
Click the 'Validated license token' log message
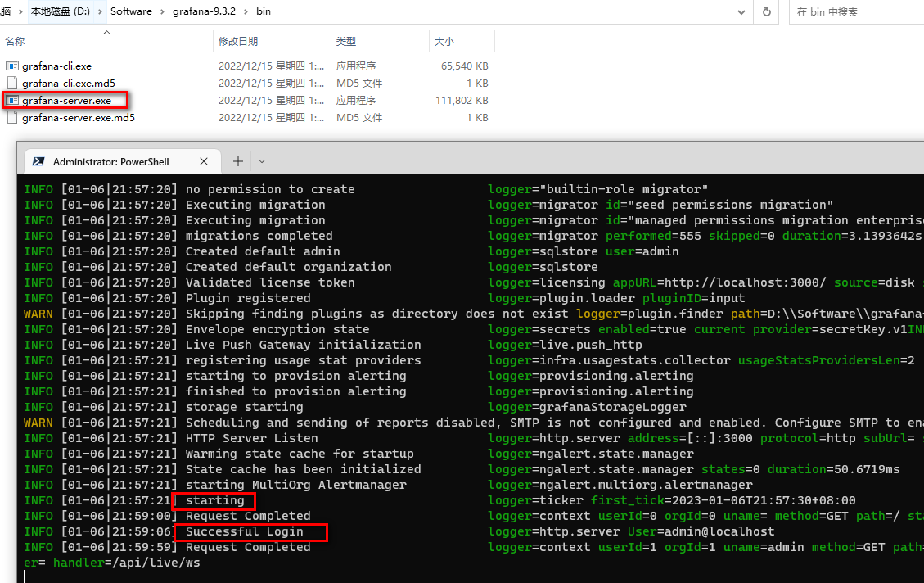coord(270,282)
